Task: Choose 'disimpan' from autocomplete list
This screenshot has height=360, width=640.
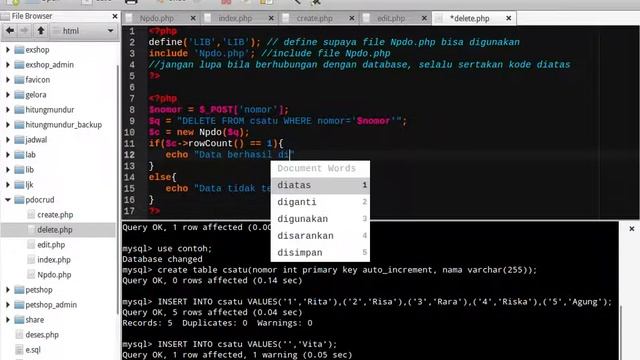Action: coord(320,253)
